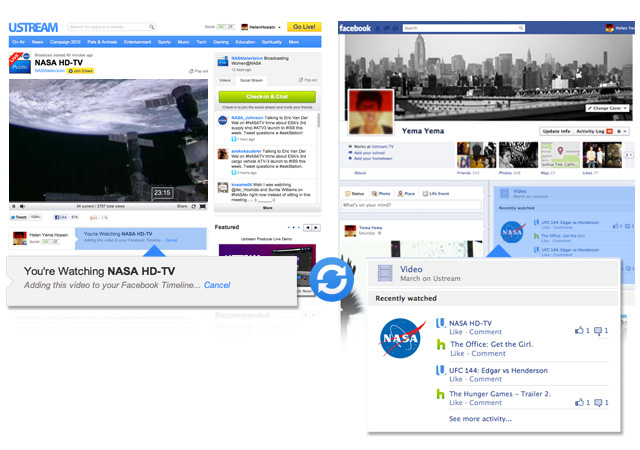Open the Pets & Animals category
The width and height of the screenshot is (640, 450).
coord(102,42)
